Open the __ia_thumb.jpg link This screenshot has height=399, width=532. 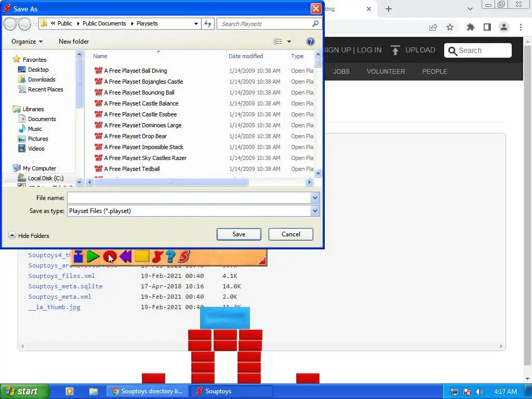(54, 307)
